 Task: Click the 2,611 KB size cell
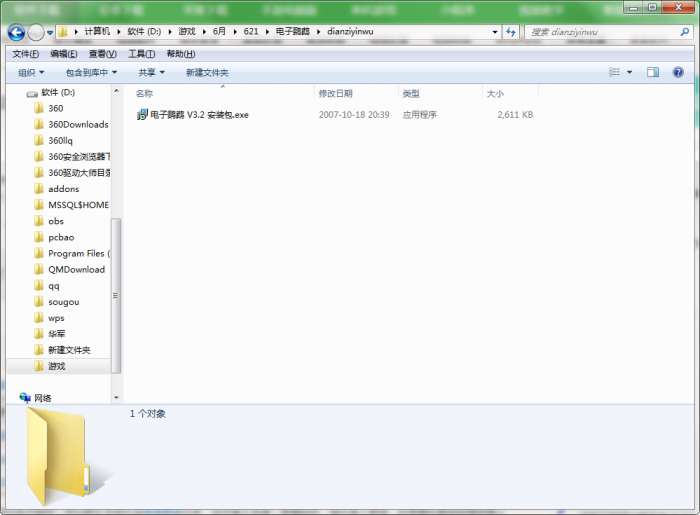[515, 115]
